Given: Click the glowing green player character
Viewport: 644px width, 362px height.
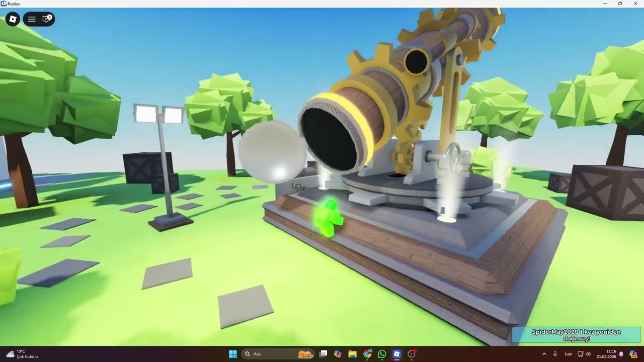Looking at the screenshot, I should (328, 218).
